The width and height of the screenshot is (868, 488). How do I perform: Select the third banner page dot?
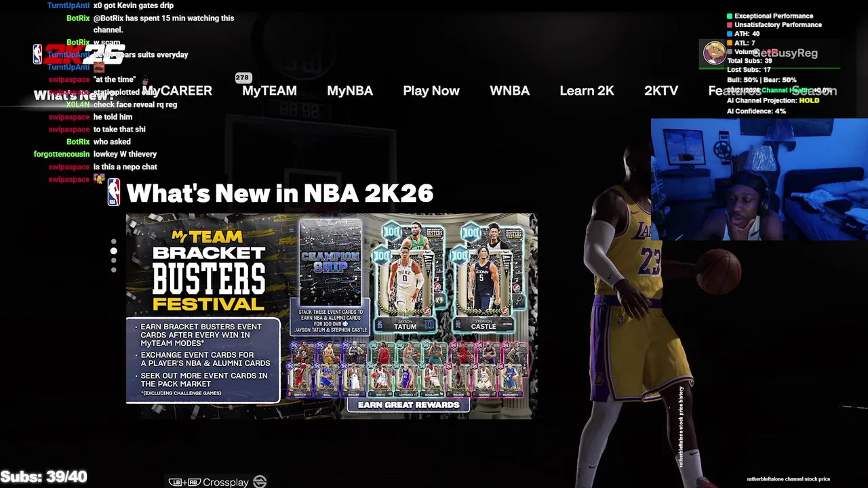[x=113, y=261]
